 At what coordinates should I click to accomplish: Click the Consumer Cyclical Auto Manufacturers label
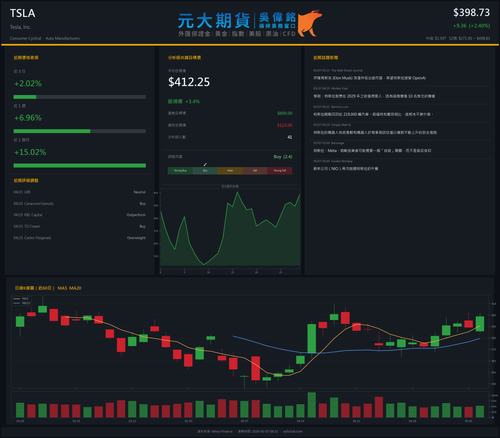45,38
